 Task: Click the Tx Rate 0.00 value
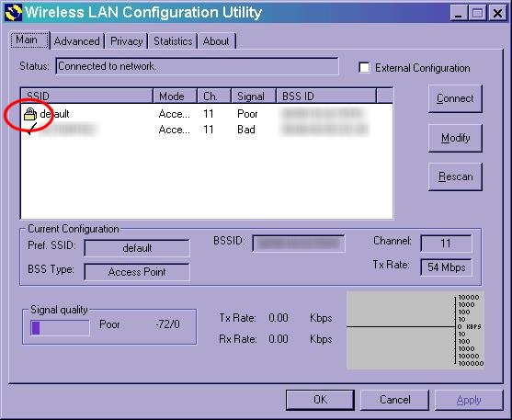pos(279,318)
